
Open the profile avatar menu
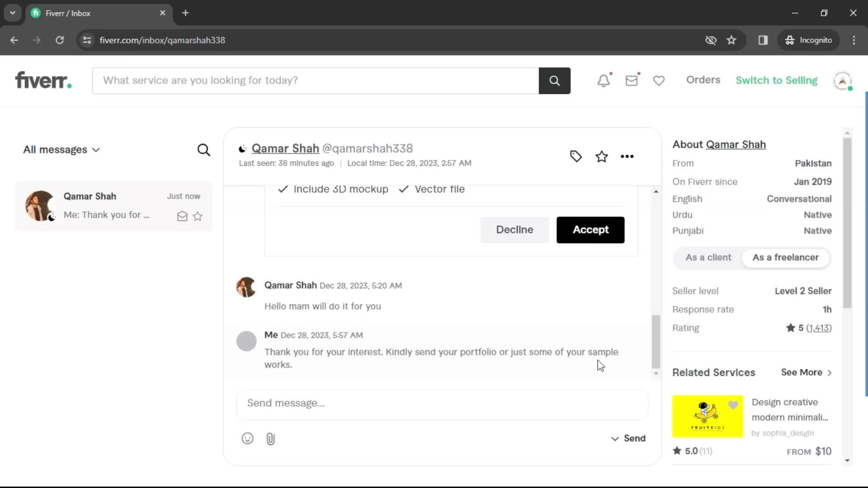click(842, 81)
